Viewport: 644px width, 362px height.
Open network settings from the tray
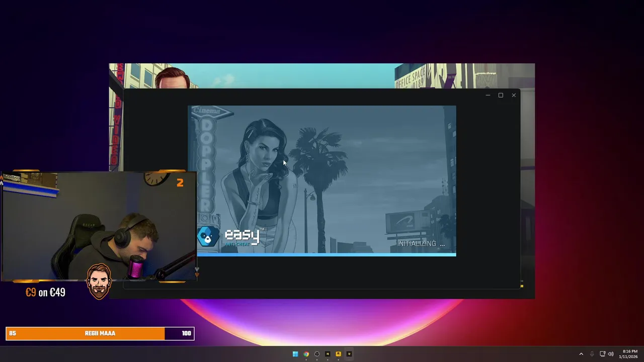pyautogui.click(x=602, y=354)
